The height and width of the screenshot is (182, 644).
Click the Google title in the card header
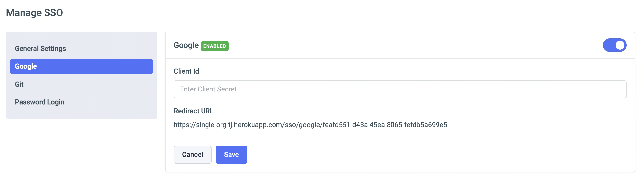pos(186,45)
